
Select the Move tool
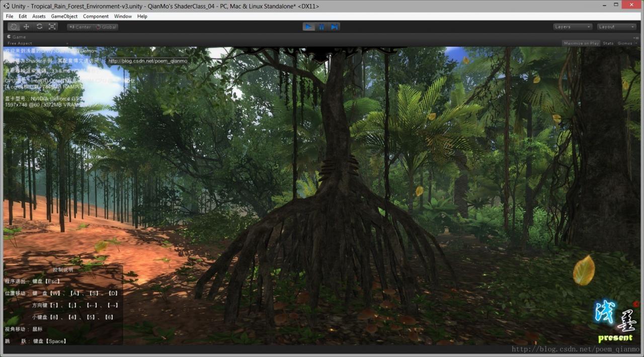27,27
